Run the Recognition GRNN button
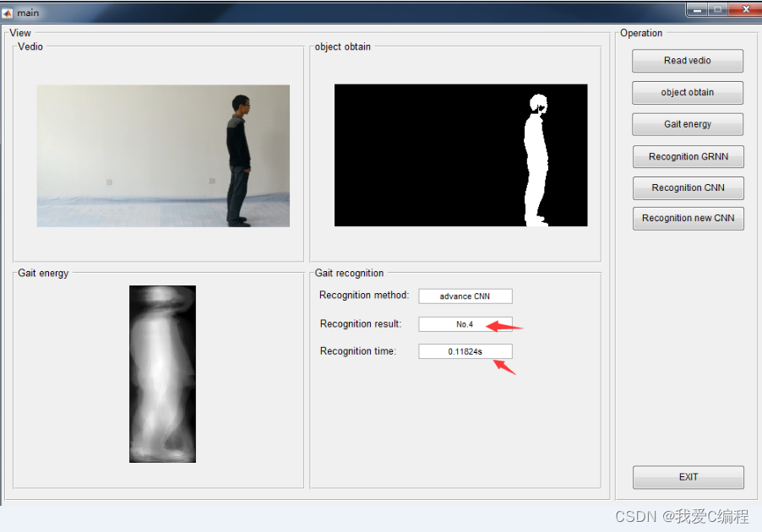The image size is (762, 532). tap(688, 156)
